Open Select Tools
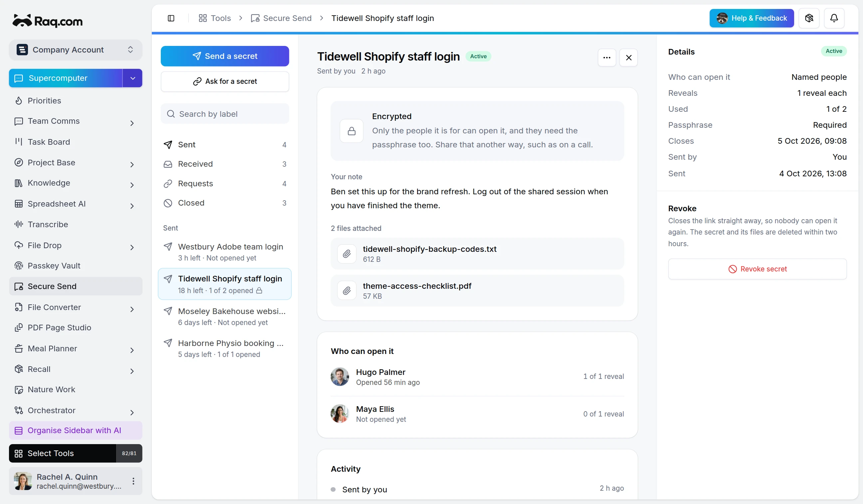The image size is (863, 504). point(63,453)
